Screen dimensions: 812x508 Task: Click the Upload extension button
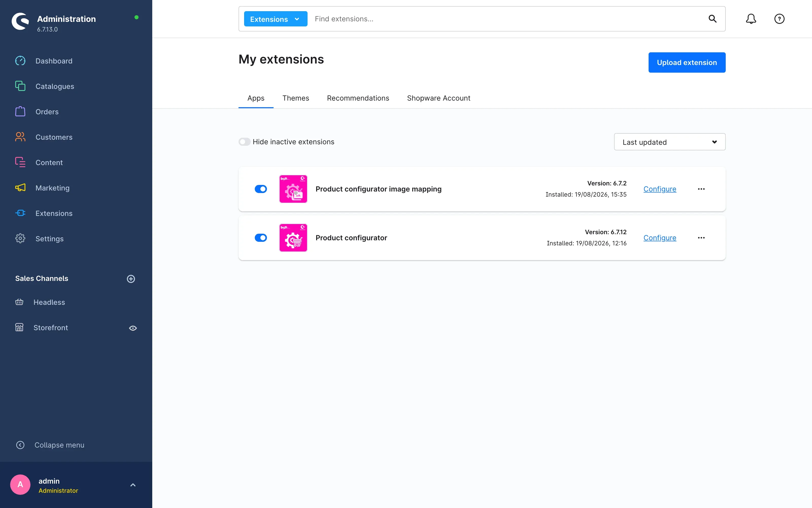click(x=687, y=62)
